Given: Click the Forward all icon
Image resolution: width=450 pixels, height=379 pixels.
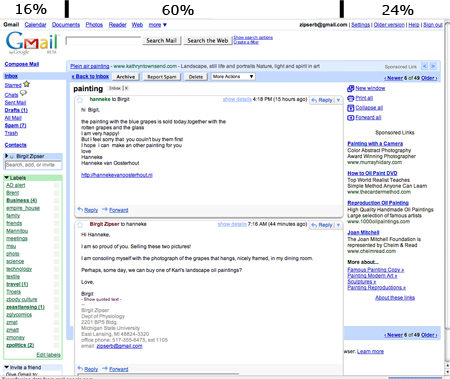Looking at the screenshot, I should pos(350,117).
